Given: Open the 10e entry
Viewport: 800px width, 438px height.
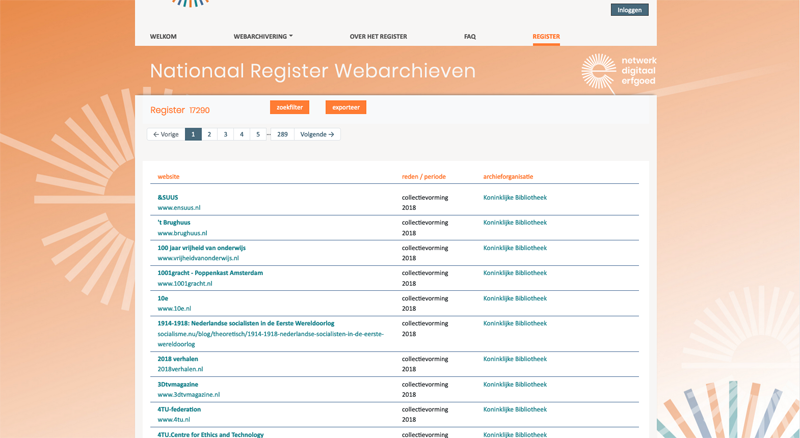Looking at the screenshot, I should click(x=163, y=299).
